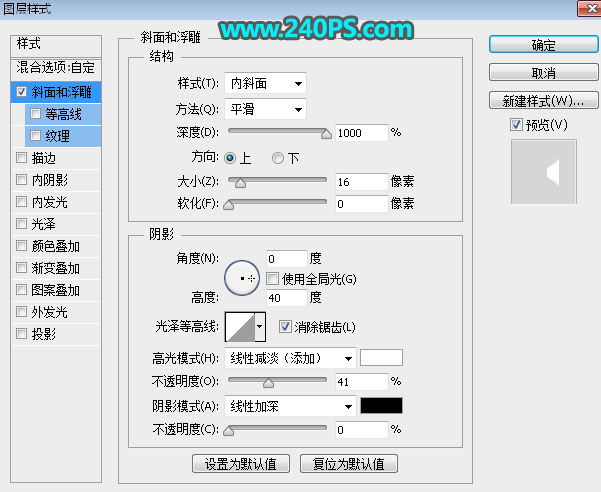The image size is (601, 492).
Task: Open the 方法 平滑 dropdown
Action: click(x=266, y=109)
